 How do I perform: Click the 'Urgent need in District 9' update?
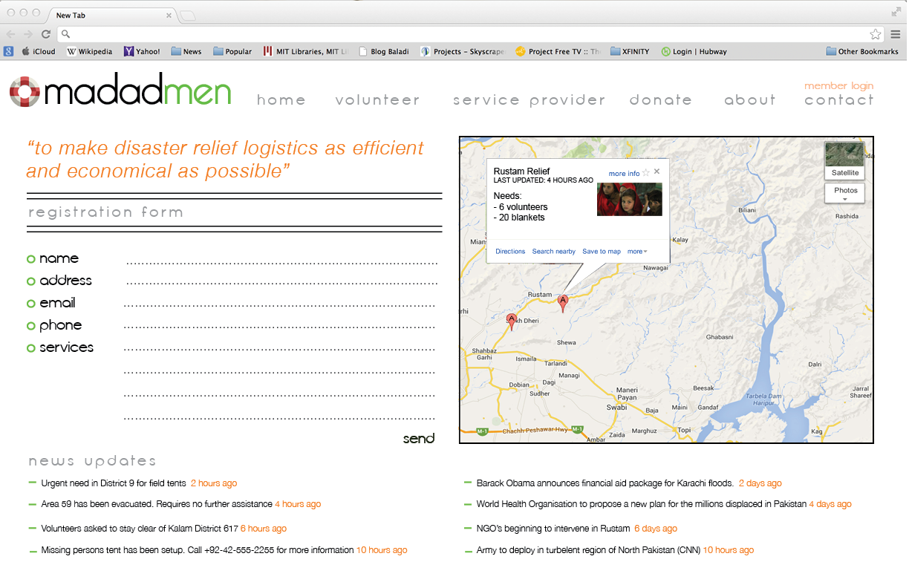click(139, 483)
